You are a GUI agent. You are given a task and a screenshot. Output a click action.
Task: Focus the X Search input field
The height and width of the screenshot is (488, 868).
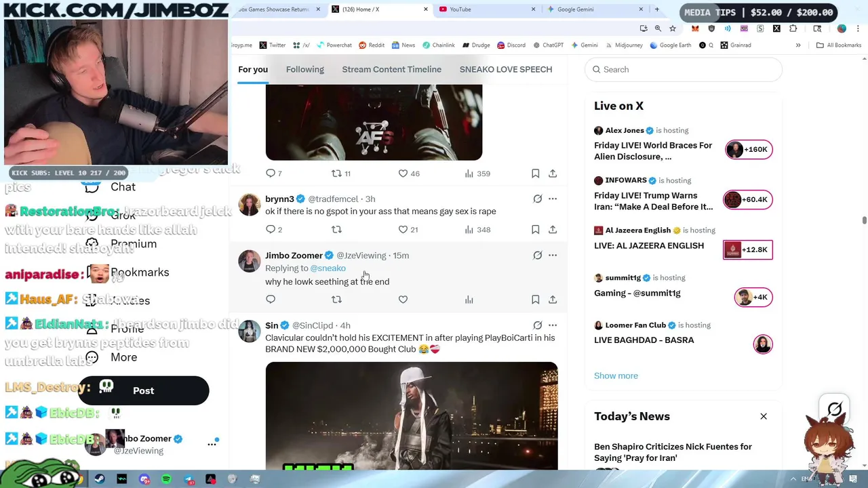coord(684,69)
